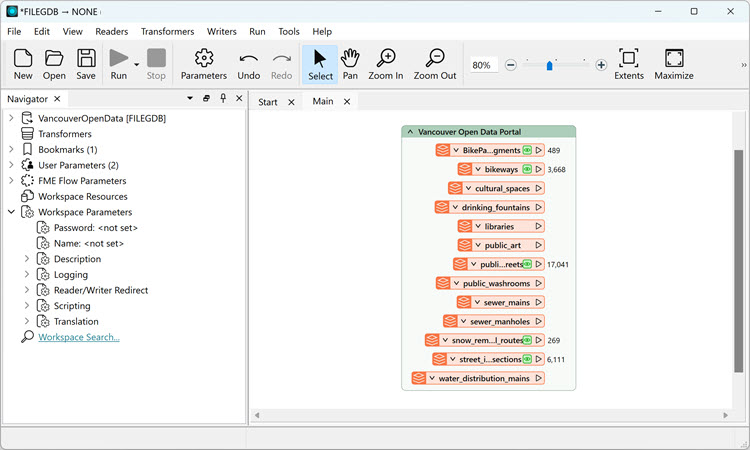Collapse the Vancouver Open Data Portal bookmark
Viewport: 750px width, 450px height.
point(410,132)
